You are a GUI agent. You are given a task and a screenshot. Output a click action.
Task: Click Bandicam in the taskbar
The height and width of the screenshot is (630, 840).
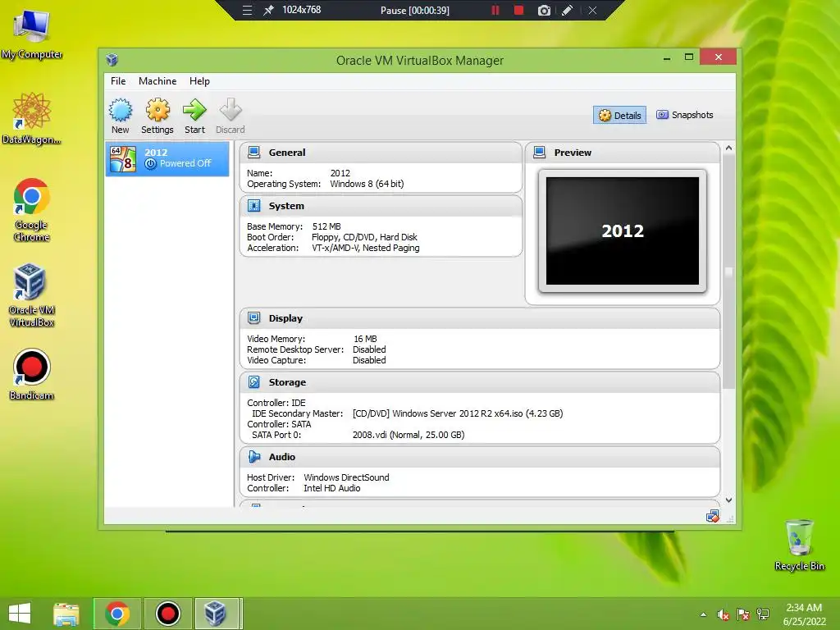(167, 614)
